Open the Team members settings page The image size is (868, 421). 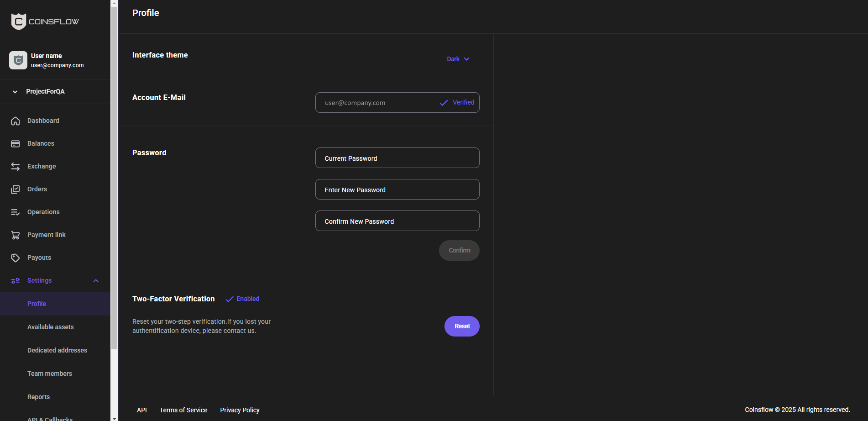pyautogui.click(x=49, y=374)
